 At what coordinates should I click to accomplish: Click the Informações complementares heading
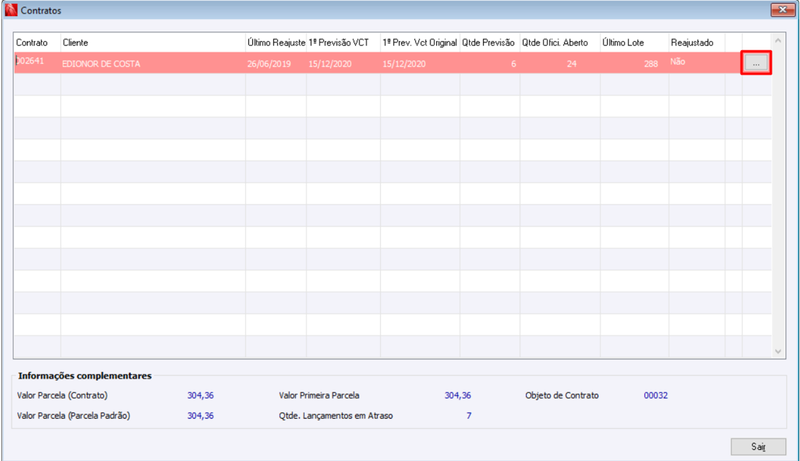(85, 376)
